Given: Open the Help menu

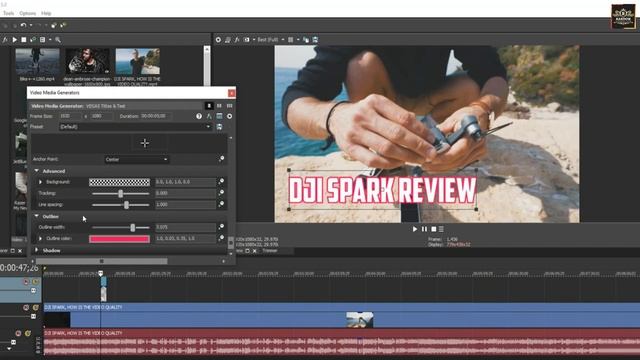Looking at the screenshot, I should (x=46, y=13).
